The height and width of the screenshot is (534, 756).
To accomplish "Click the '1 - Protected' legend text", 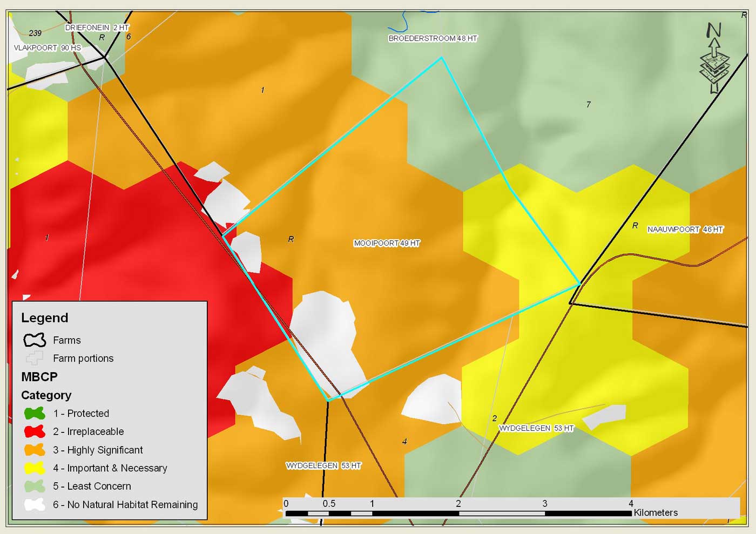I will (81, 414).
